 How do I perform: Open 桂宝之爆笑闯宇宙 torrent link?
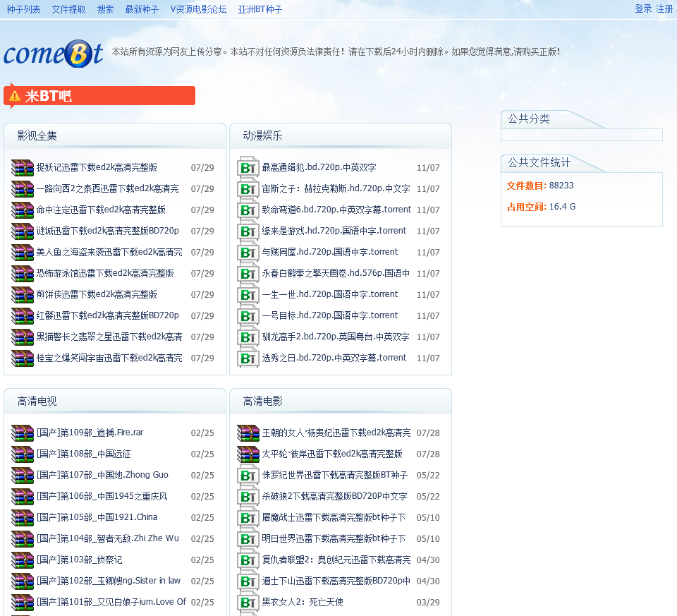[109, 358]
